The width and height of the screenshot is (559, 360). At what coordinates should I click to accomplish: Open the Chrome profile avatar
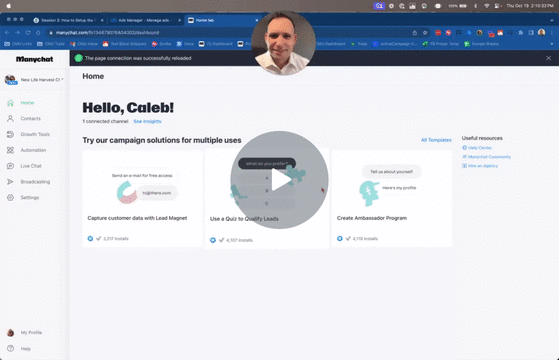(542, 32)
